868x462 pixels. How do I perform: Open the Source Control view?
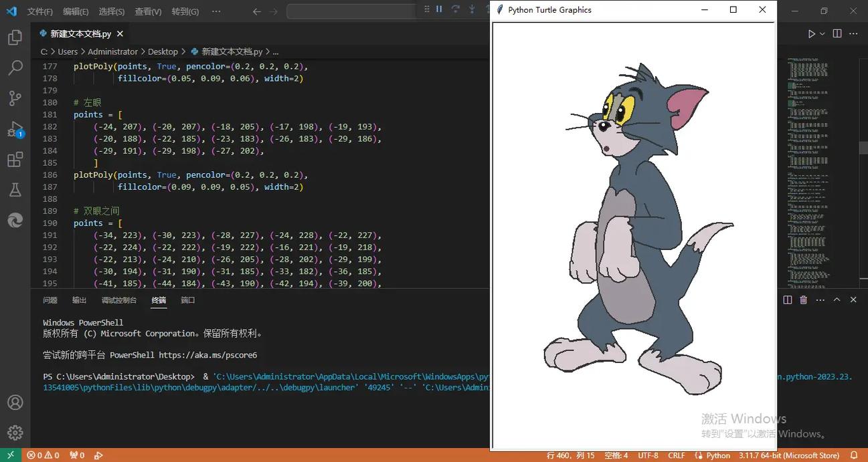tap(15, 98)
